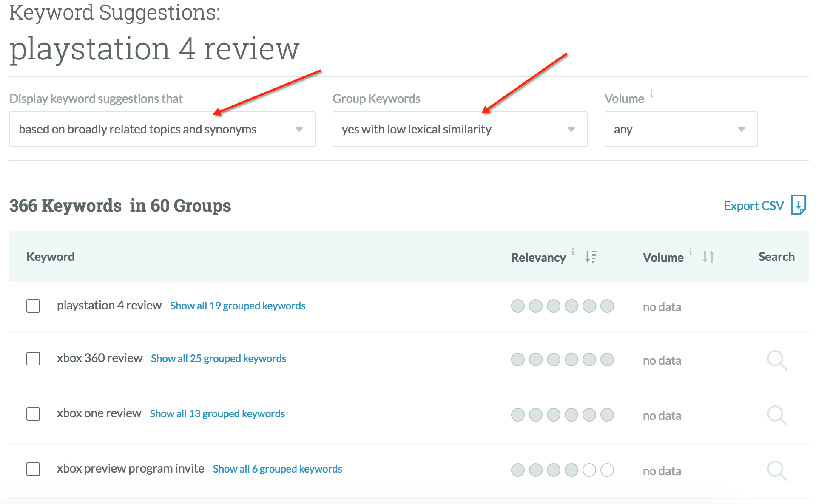Click 'no data' in the playstation 4 review row

click(662, 307)
